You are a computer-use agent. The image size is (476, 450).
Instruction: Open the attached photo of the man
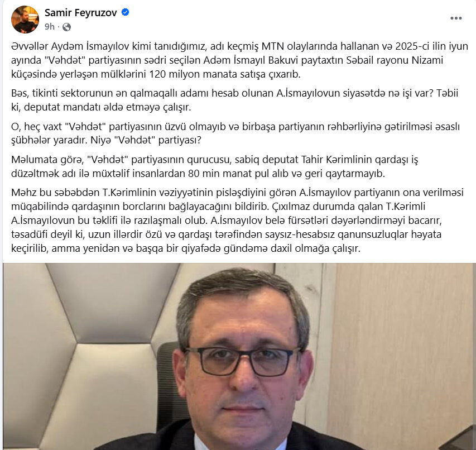[239, 356]
